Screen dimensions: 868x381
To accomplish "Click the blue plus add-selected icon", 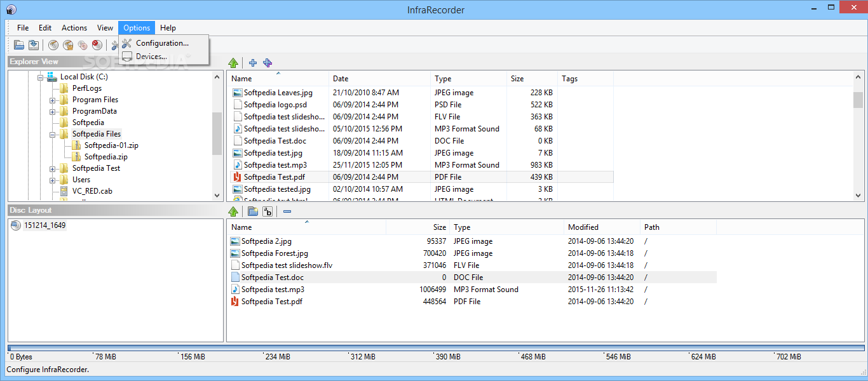I will point(253,62).
